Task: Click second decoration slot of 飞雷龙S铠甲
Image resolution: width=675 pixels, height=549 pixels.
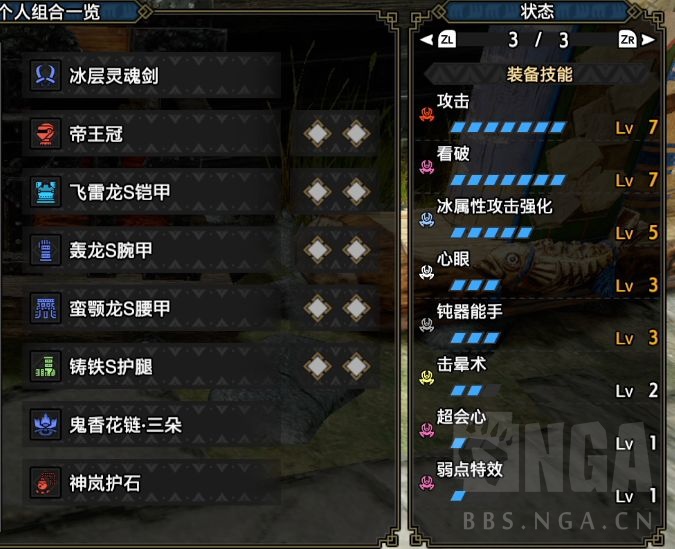Action: pos(356,192)
